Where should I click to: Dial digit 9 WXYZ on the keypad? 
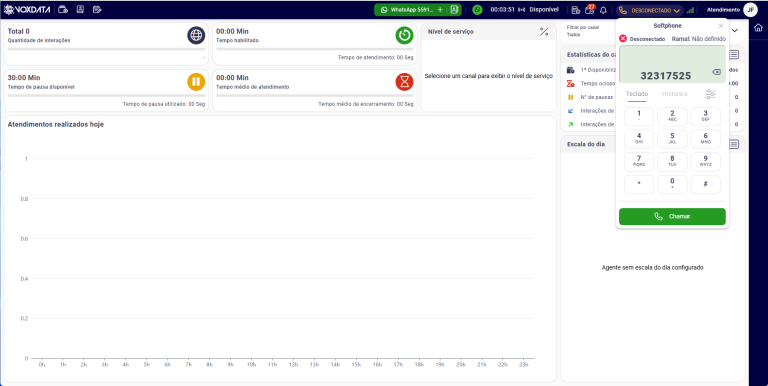pyautogui.click(x=705, y=162)
